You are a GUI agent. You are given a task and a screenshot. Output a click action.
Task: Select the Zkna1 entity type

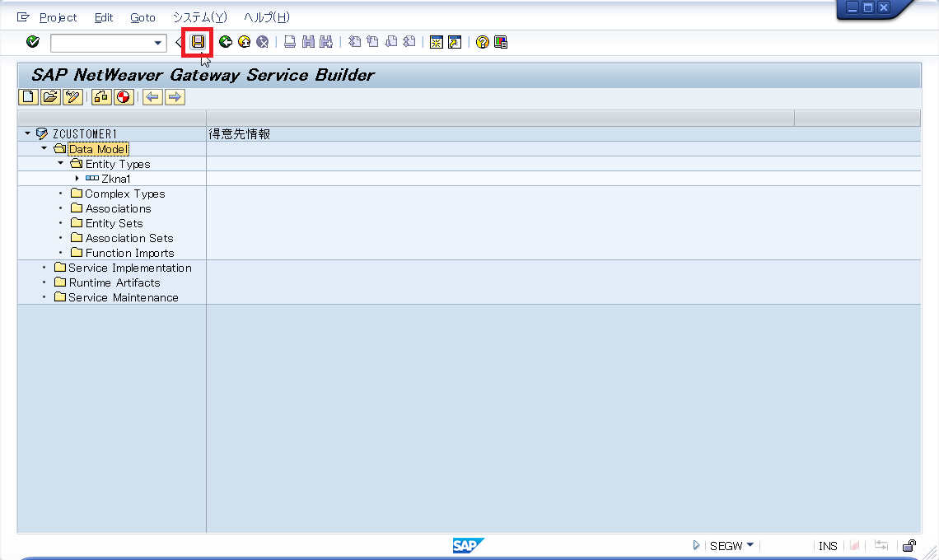coord(115,179)
